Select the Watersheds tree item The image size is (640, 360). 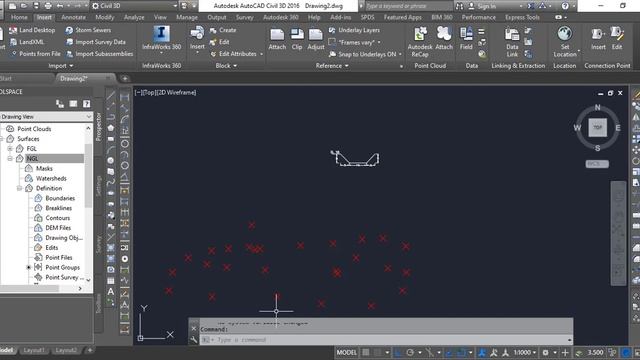tap(51, 178)
